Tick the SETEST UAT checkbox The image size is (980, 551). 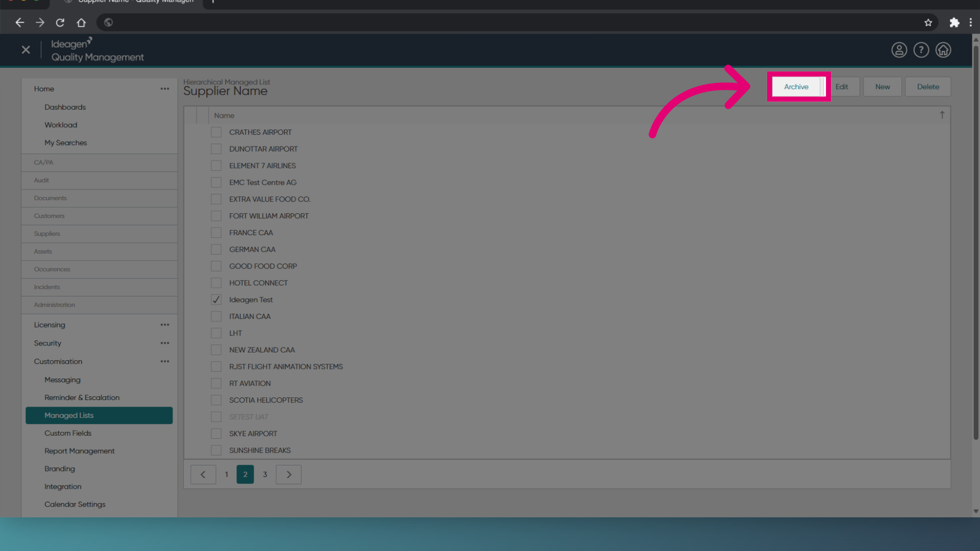click(x=216, y=417)
